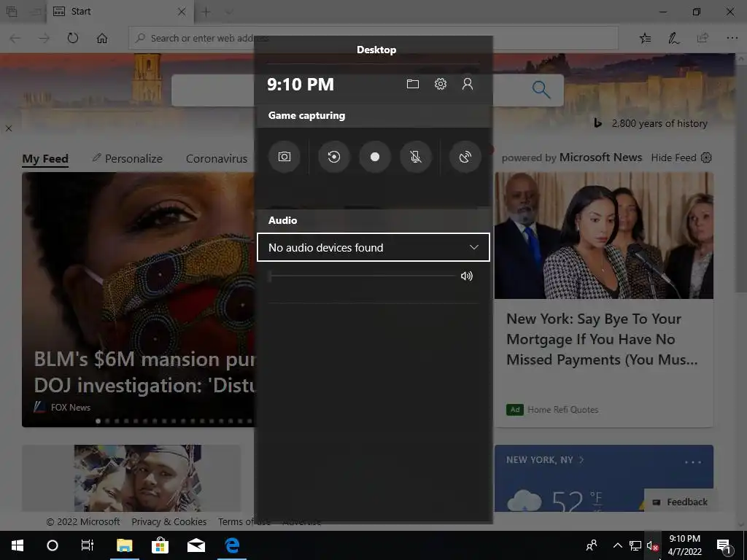747x560 pixels.
Task: Go to the Edge home page icon
Action: click(102, 38)
